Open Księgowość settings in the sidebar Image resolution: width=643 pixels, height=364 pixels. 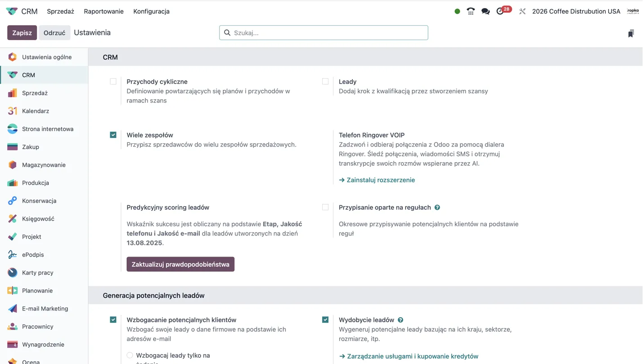click(44, 219)
